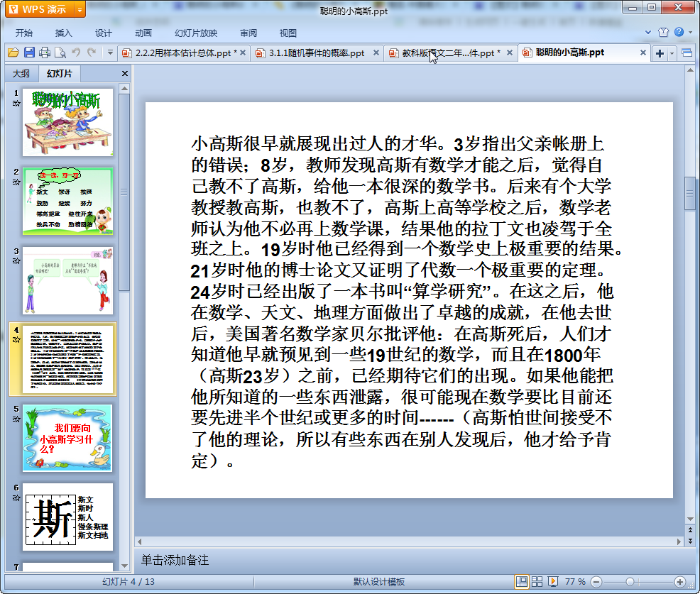Collapse ribbon using the chevron arrow icon
Image resolution: width=700 pixels, height=594 pixels.
(x=648, y=32)
